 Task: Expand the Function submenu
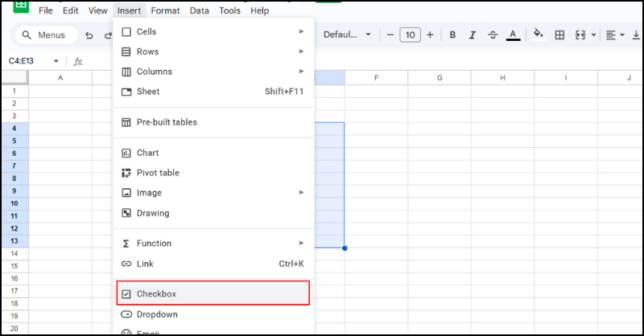point(213,244)
